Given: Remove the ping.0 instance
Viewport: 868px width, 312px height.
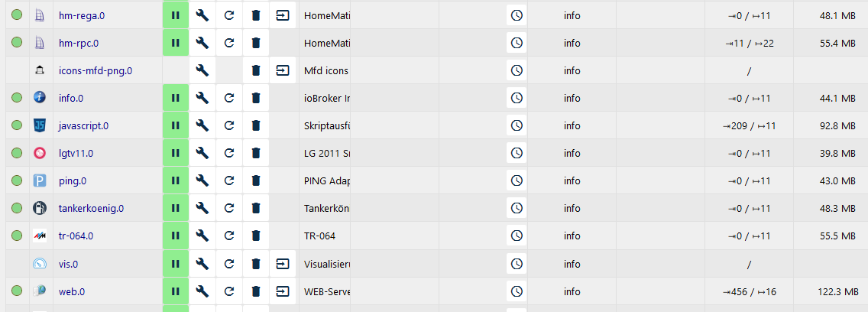Looking at the screenshot, I should (256, 180).
